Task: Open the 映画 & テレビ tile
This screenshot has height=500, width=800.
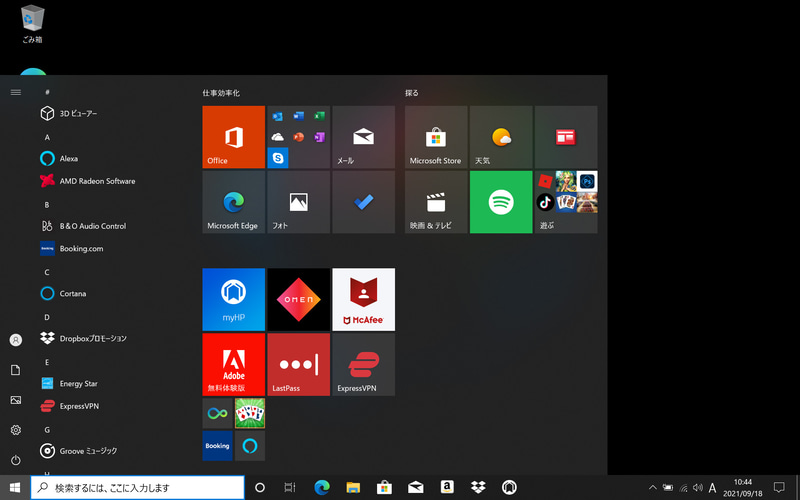Action: click(436, 202)
